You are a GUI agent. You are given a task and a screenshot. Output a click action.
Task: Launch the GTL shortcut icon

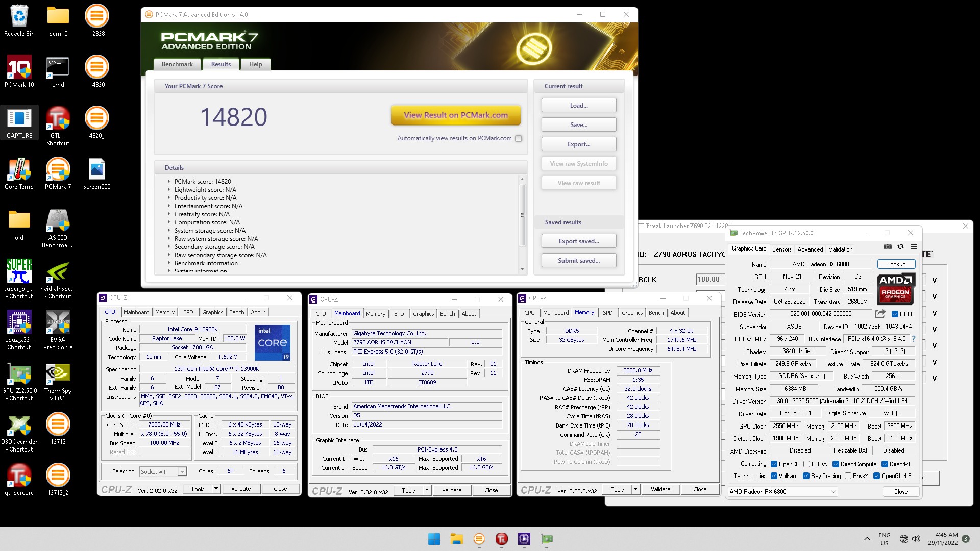point(58,126)
